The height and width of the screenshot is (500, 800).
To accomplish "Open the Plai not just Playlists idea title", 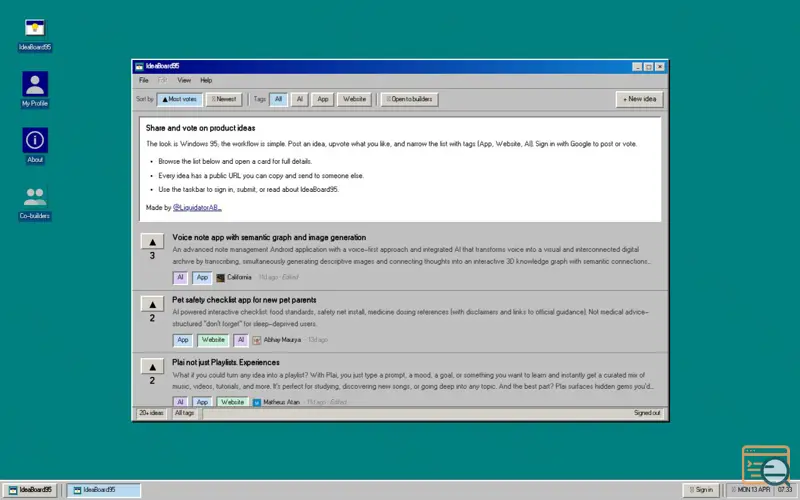I will (x=226, y=362).
